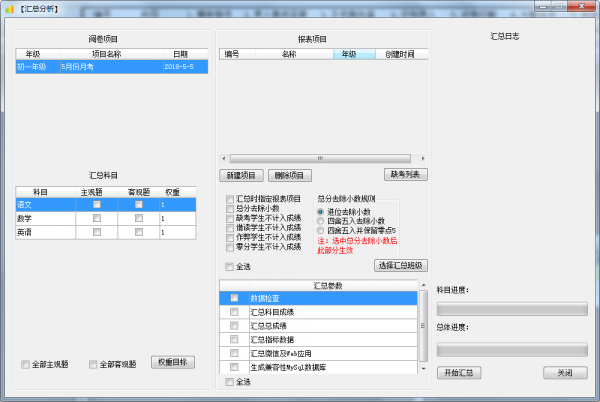Select 四舍五入并保留零点5 radio option
The height and width of the screenshot is (402, 600).
(x=320, y=230)
